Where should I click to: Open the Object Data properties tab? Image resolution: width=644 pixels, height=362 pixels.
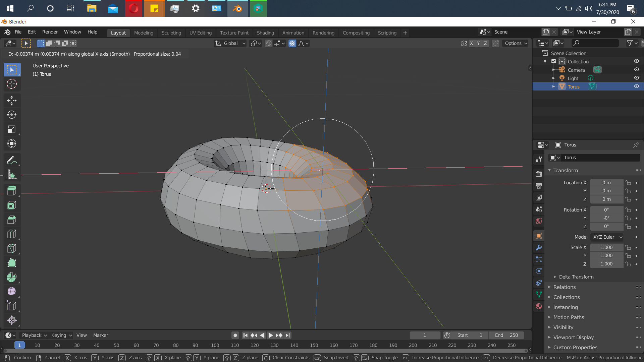(x=539, y=295)
